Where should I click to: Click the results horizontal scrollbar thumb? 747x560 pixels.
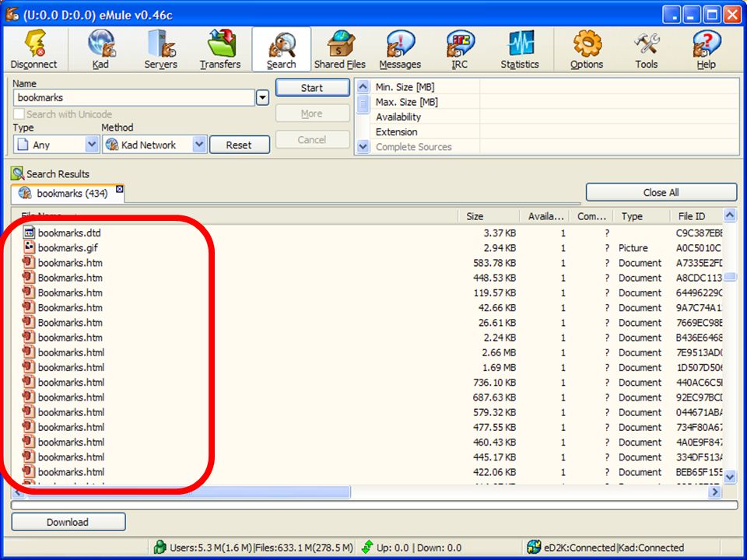coord(189,492)
